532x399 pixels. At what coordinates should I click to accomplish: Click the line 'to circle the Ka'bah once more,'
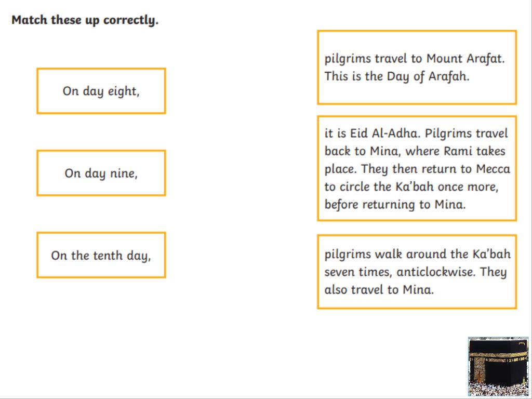pyautogui.click(x=411, y=187)
